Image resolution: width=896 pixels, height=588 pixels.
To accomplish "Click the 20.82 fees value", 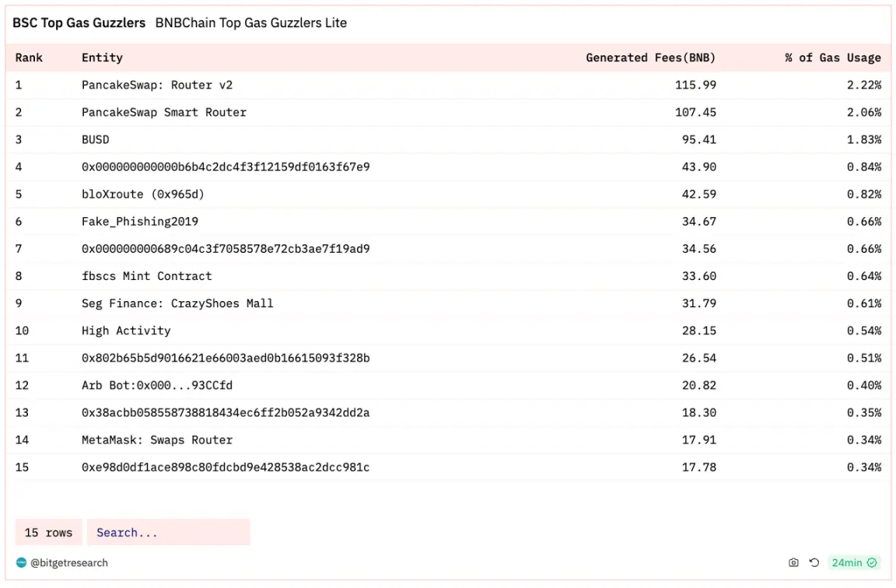I will click(x=699, y=385).
